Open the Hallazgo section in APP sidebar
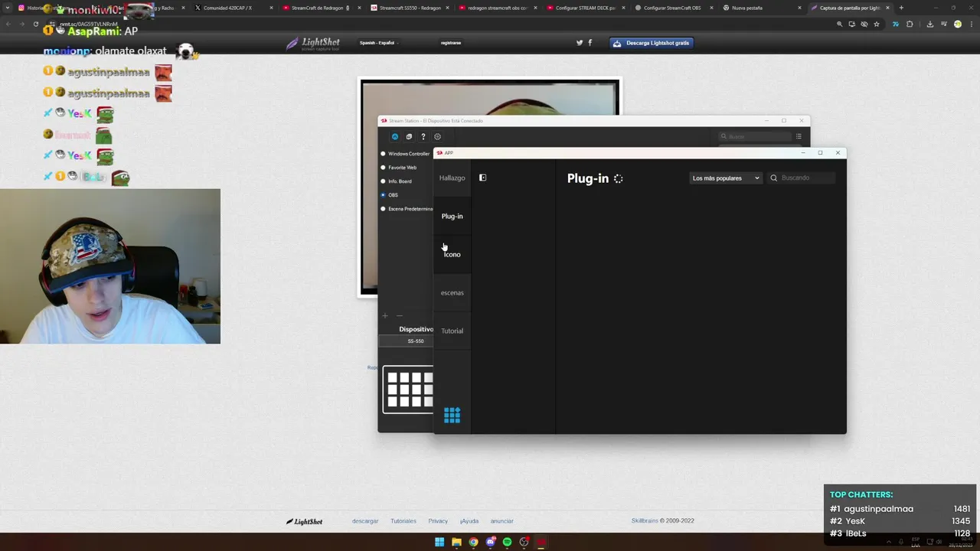Screen dimensions: 980x551 (452, 178)
